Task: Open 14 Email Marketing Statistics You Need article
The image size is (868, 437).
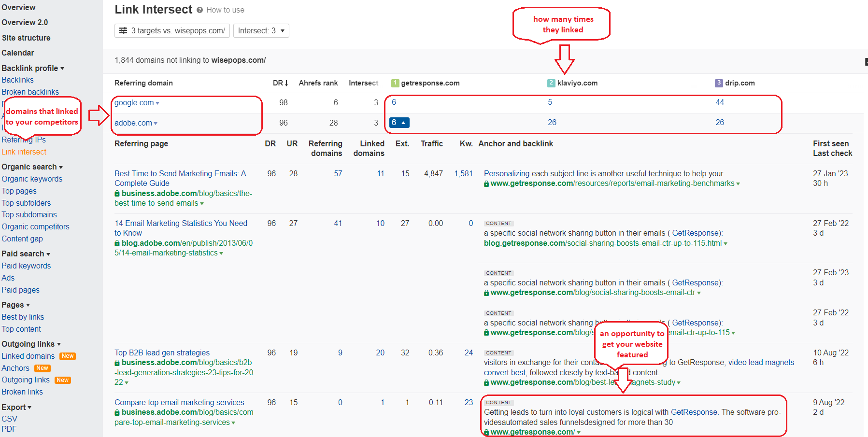Action: click(181, 228)
